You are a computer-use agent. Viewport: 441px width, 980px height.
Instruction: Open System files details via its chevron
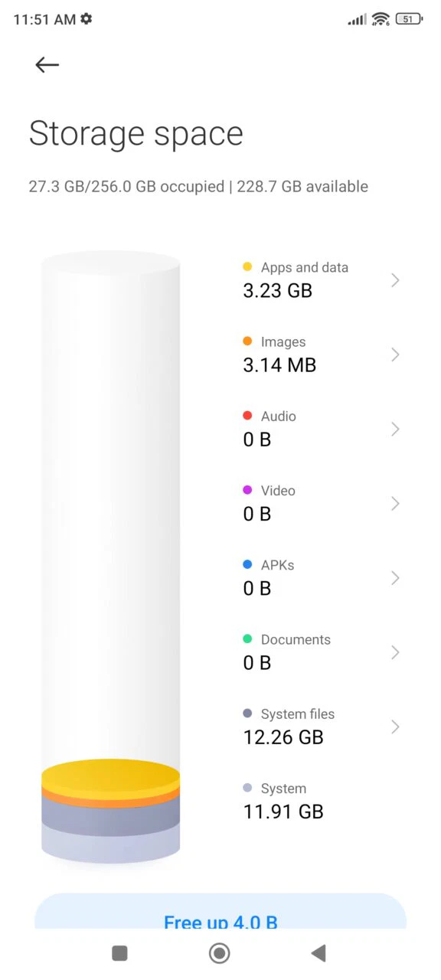point(395,727)
